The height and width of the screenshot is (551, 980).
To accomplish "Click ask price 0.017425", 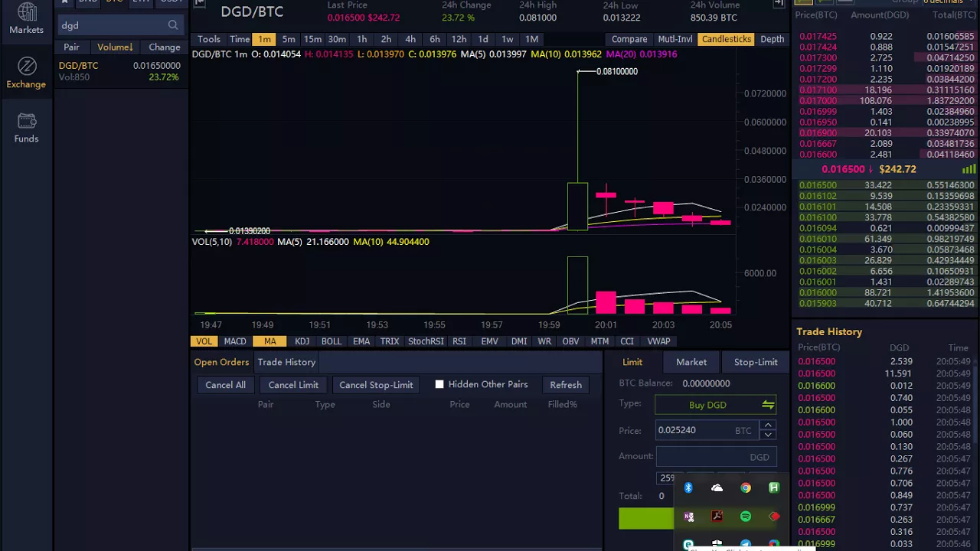I will pyautogui.click(x=818, y=36).
